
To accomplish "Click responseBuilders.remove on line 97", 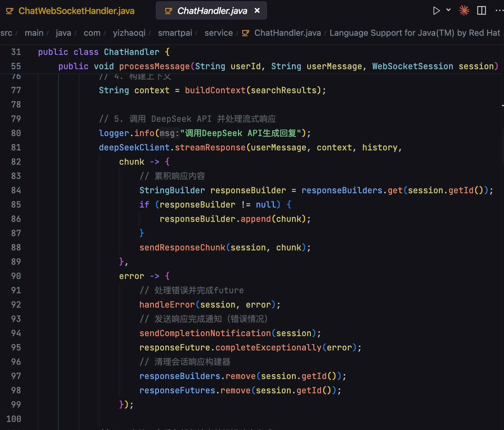I will point(197,376).
